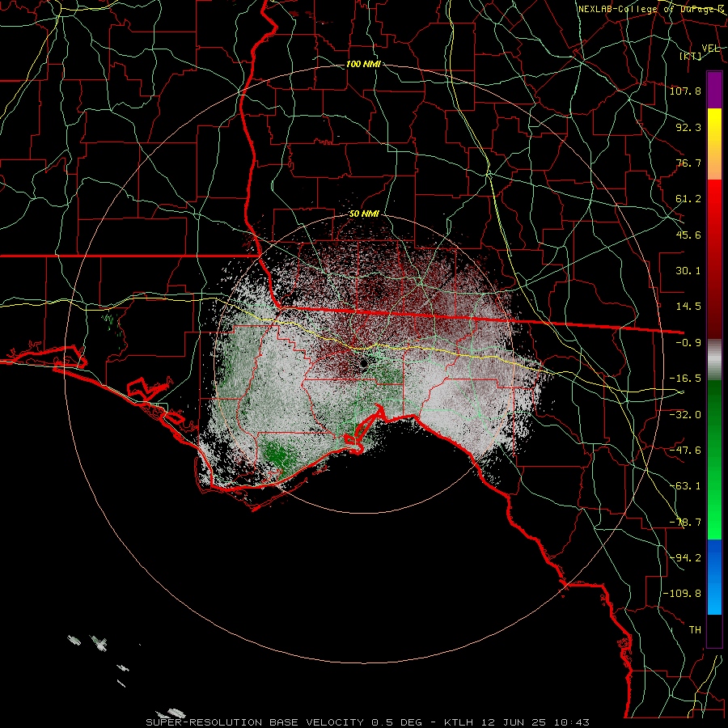The width and height of the screenshot is (728, 728).
Task: Click the blue segment of the color bar
Action: point(714,577)
